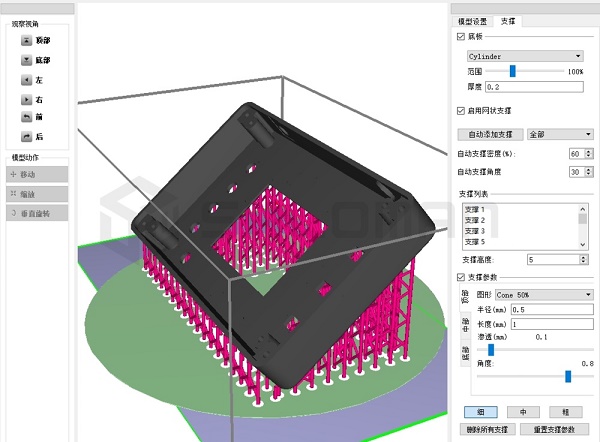Click delete all supports (删除所有支撑) button
The height and width of the screenshot is (442, 600).
pyautogui.click(x=489, y=429)
